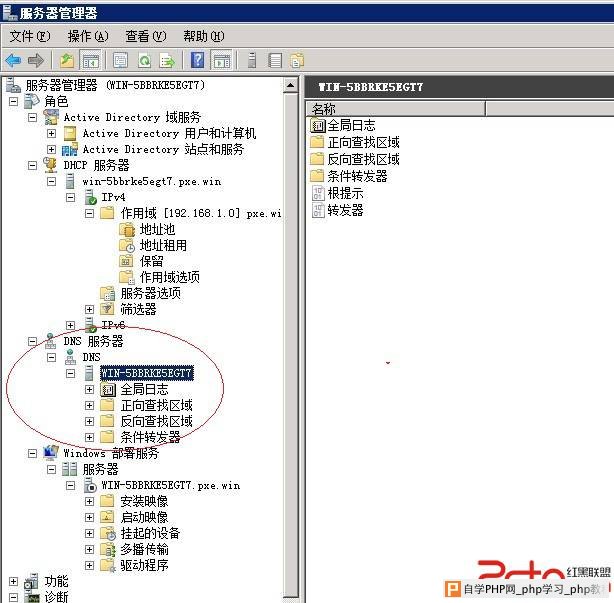Image resolution: width=614 pixels, height=603 pixels.
Task: Select the highlighted WIN-5BBRKE5EGT7 DNS node
Action: 147,373
